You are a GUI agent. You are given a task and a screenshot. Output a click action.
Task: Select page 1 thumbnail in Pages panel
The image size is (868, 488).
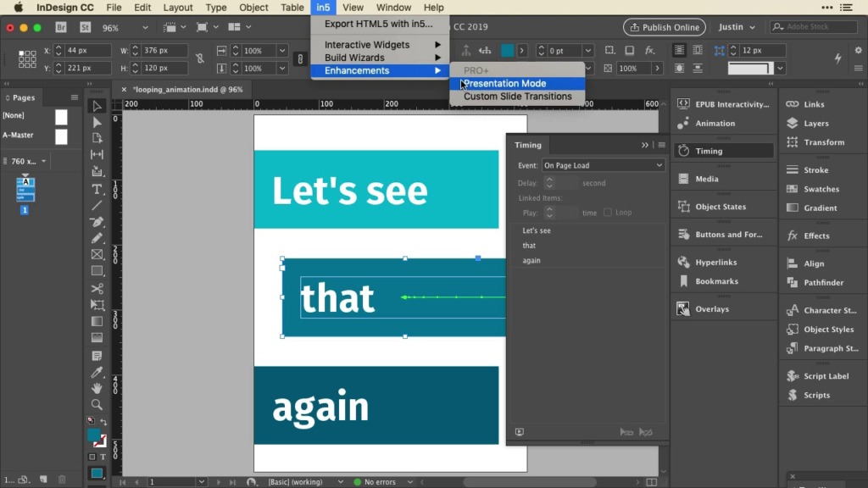tap(25, 190)
